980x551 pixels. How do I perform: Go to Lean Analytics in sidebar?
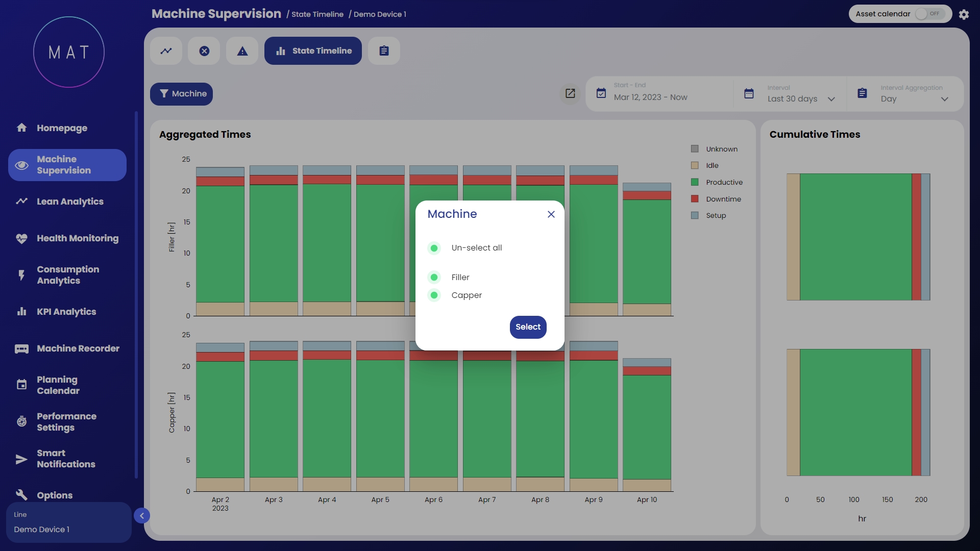pyautogui.click(x=70, y=202)
